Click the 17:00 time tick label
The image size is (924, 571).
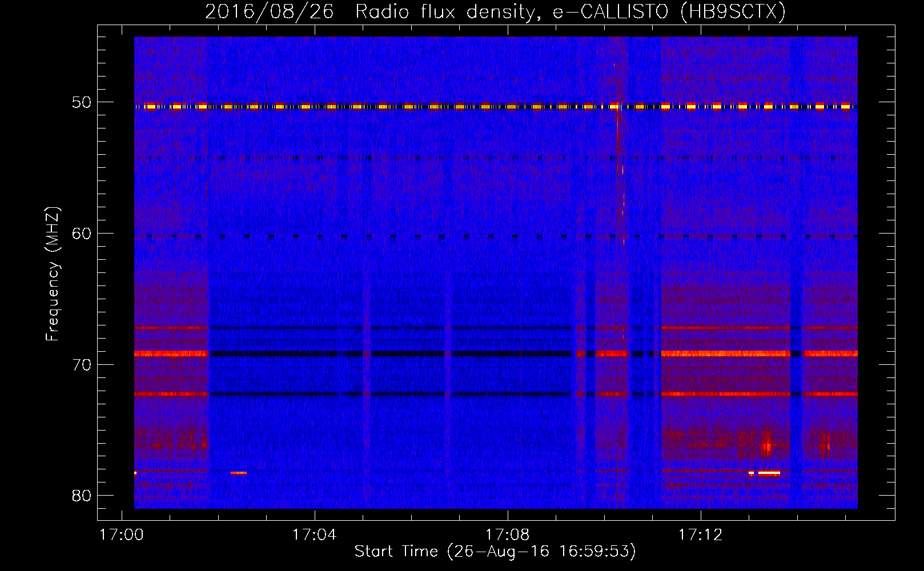coord(122,535)
